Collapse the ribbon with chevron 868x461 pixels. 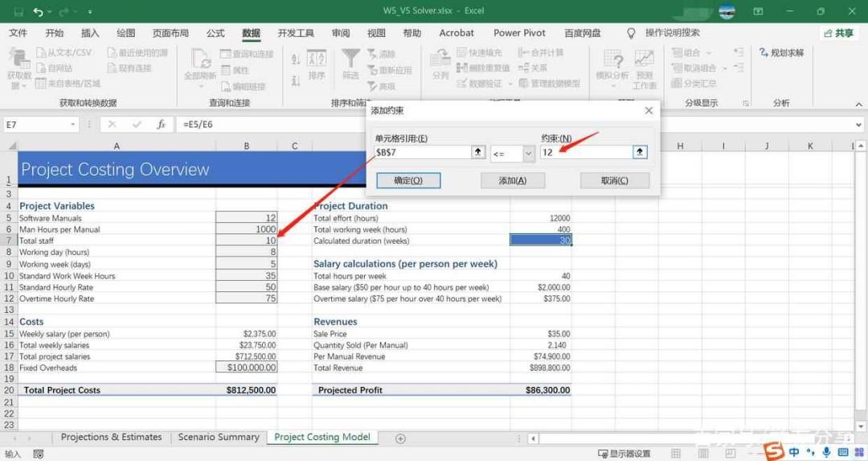click(858, 104)
